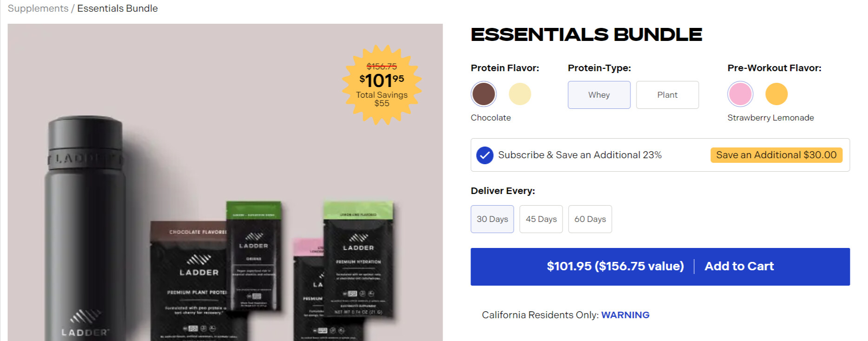Select 60 Days delivery interval

pos(590,219)
